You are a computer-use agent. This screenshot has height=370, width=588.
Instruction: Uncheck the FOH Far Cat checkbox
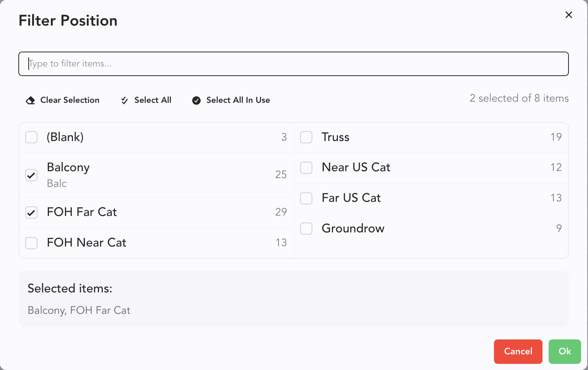[31, 212]
